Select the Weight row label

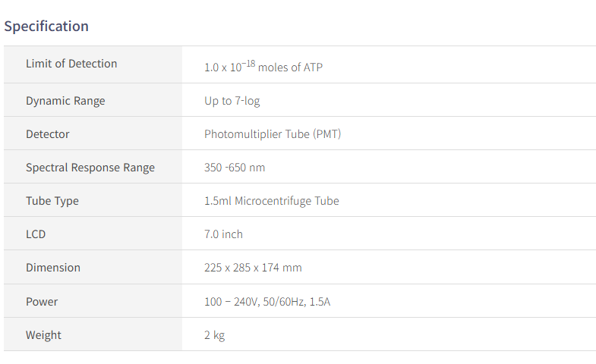[x=44, y=335]
